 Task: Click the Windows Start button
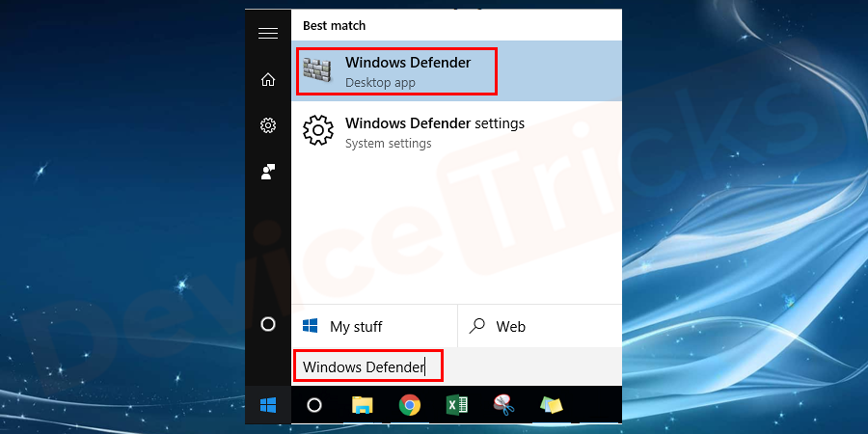(268, 405)
